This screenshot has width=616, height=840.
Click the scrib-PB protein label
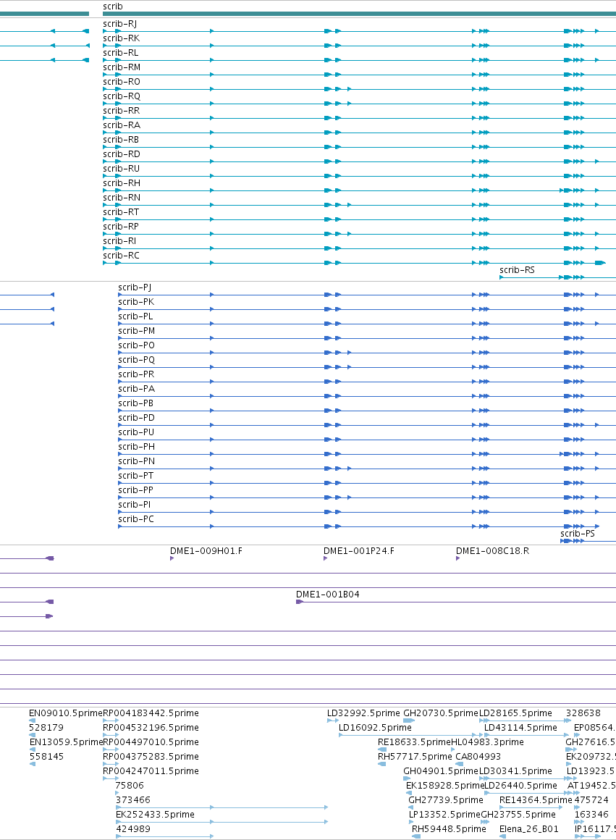tap(135, 403)
